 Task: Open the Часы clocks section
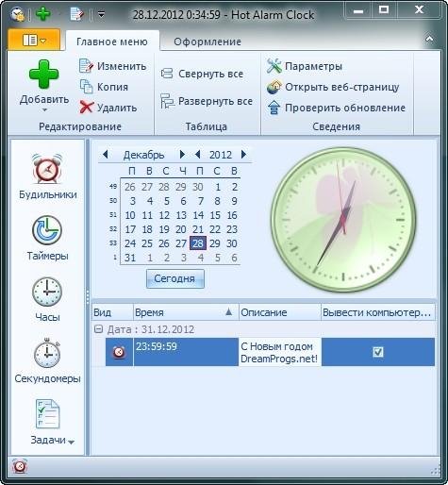[47, 300]
